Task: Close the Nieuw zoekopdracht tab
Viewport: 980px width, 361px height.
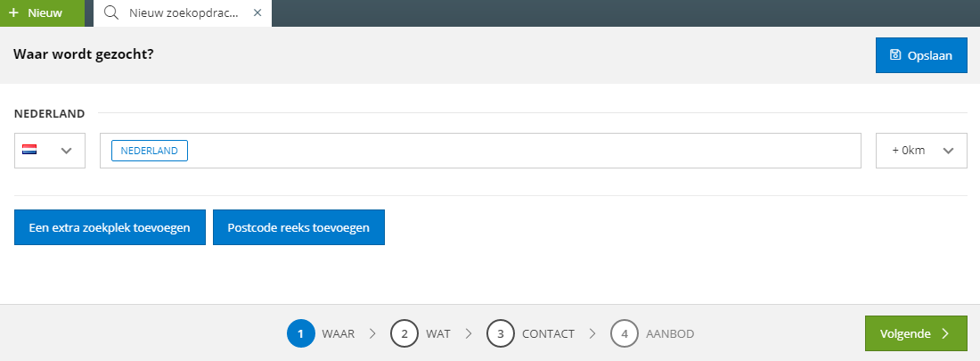Action: click(257, 13)
